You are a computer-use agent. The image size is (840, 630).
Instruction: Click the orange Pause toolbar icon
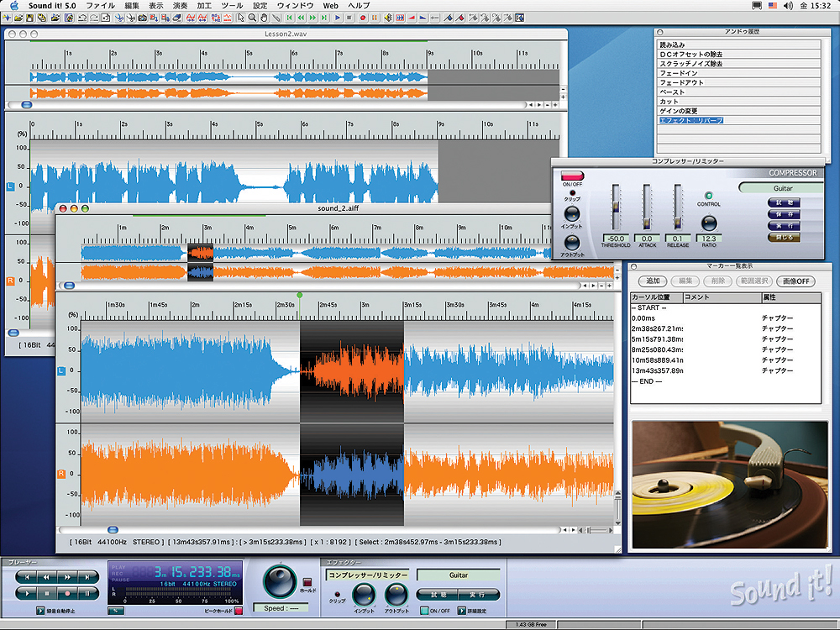[375, 18]
